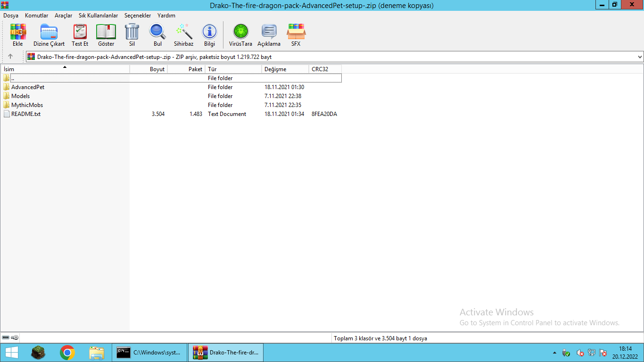The height and width of the screenshot is (362, 644).
Task: Open the Komutlar menu
Action: [x=37, y=16]
